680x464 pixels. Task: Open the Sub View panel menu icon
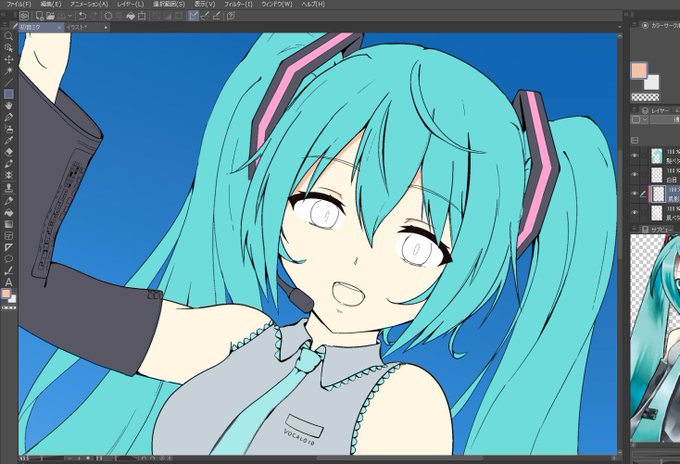click(x=634, y=228)
